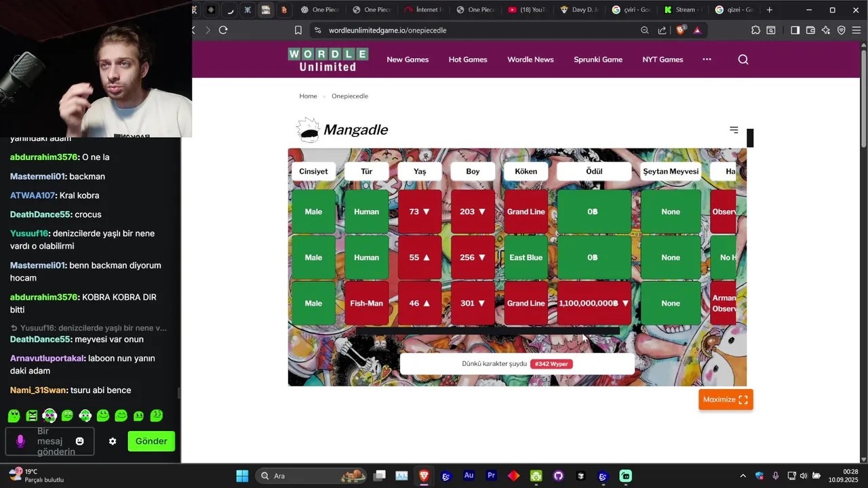Open Premiere Pro from taskbar
The height and width of the screenshot is (488, 868).
pos(491,476)
